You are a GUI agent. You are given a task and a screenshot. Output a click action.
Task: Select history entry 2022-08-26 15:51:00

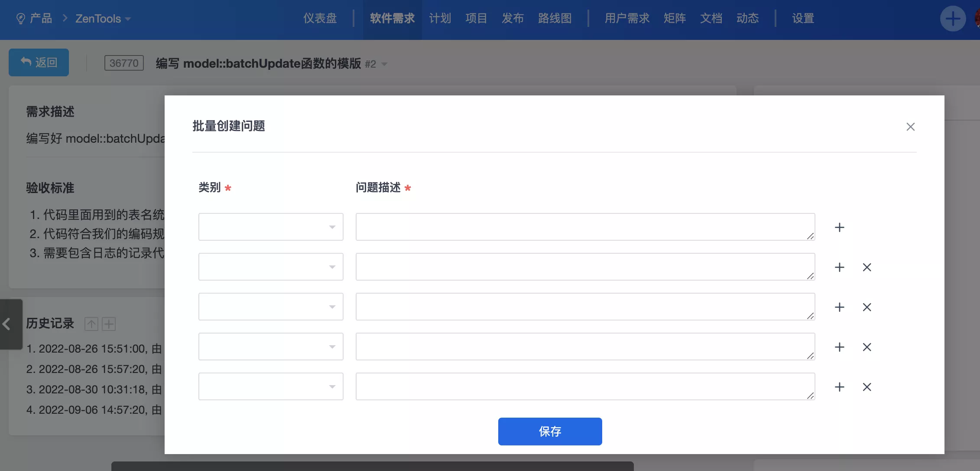[94, 349]
